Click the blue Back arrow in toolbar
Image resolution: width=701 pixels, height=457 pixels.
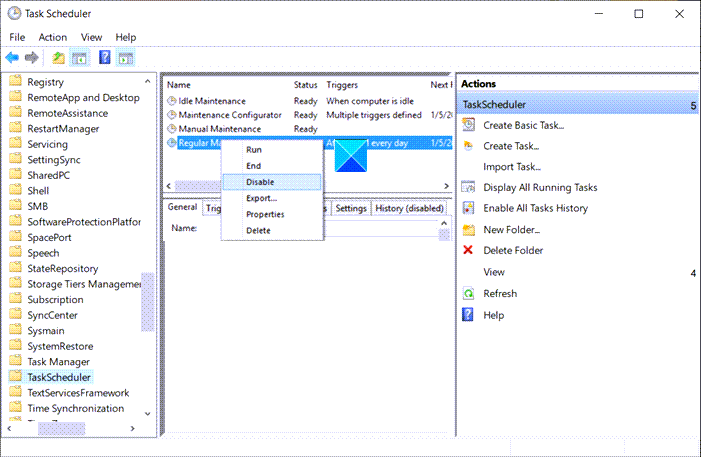click(12, 57)
